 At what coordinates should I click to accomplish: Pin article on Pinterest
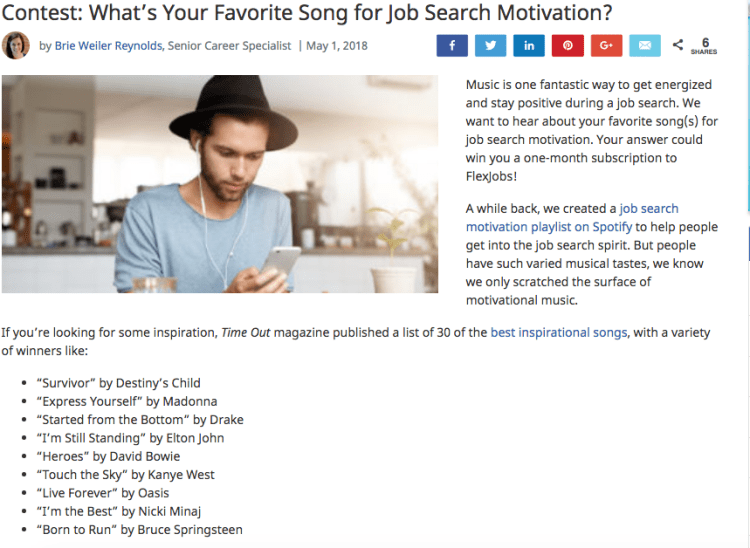point(567,46)
